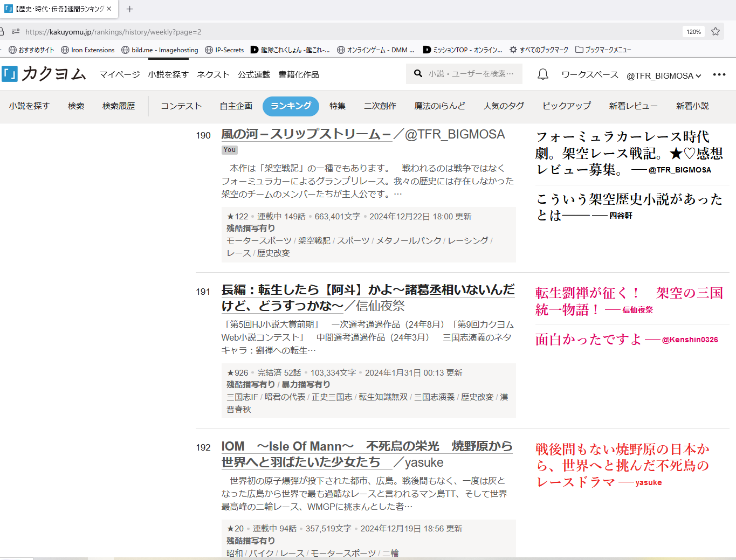The height and width of the screenshot is (560, 736).
Task: Close the current ranking tab
Action: [x=109, y=9]
